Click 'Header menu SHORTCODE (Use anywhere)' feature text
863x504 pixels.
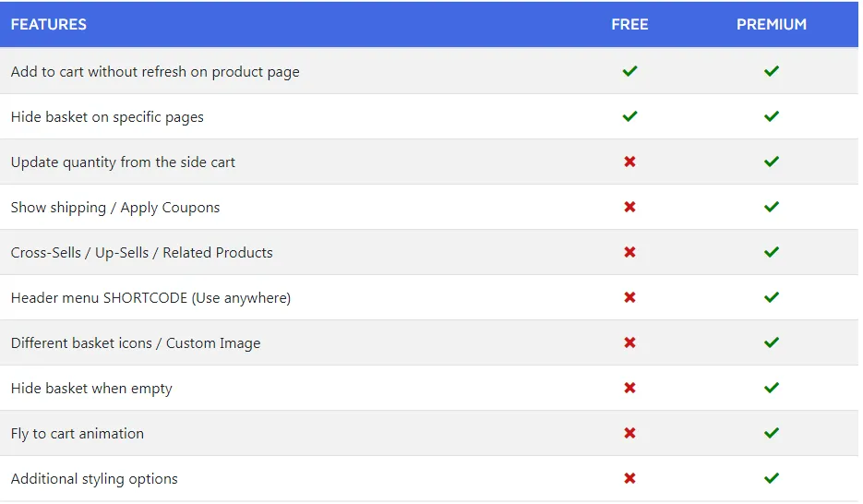pyautogui.click(x=150, y=298)
